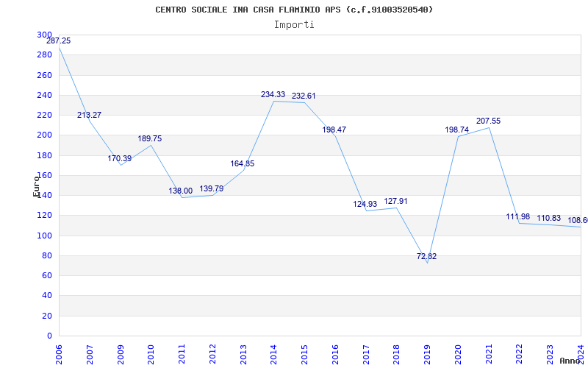Viewport: 588px width, 368px height.
Task: Click the Anno axis label
Action: click(x=569, y=361)
